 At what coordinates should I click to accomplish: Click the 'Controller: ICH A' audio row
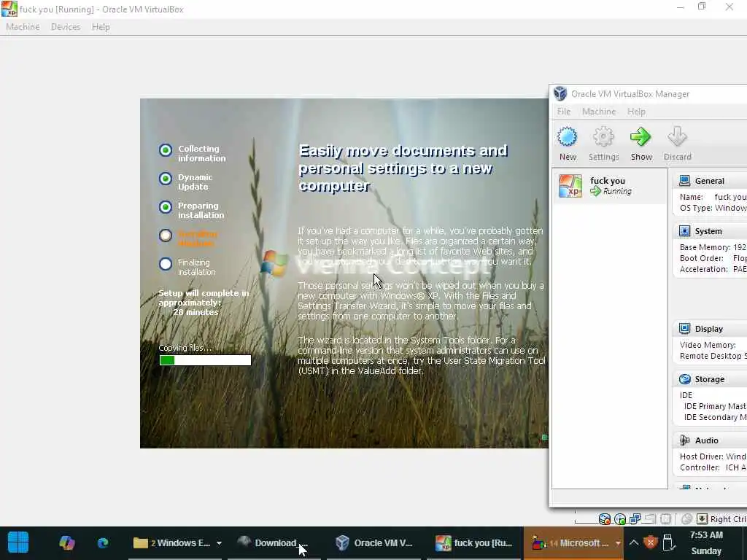point(713,467)
